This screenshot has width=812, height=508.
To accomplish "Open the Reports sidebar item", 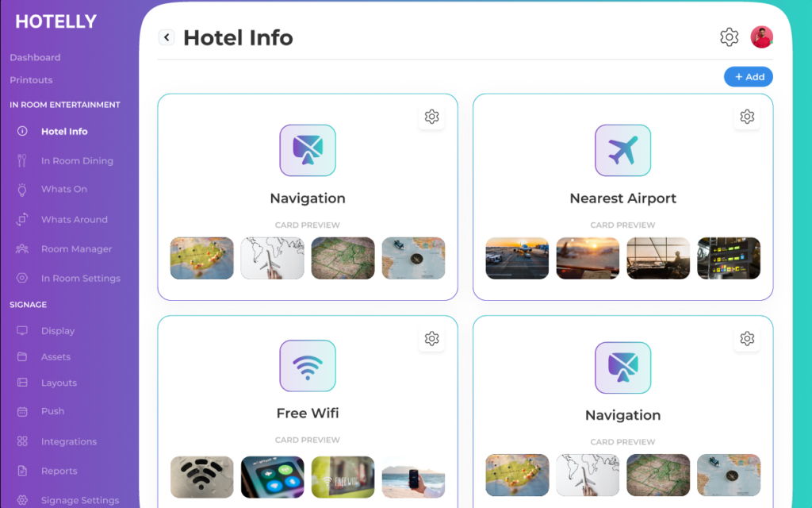I will click(59, 471).
